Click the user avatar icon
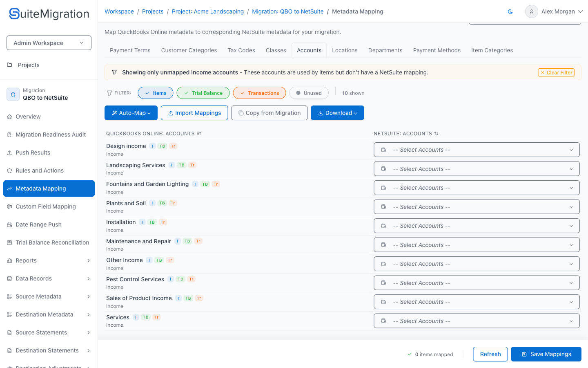 (x=531, y=11)
